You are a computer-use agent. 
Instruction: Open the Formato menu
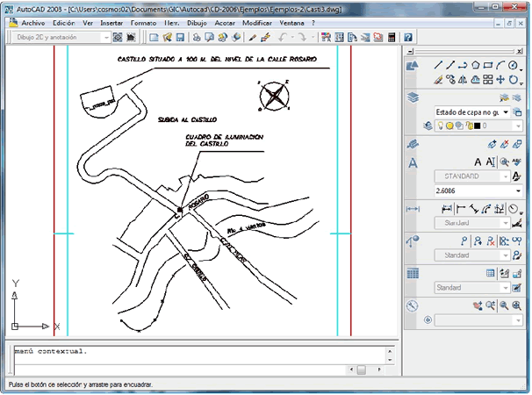pyautogui.click(x=143, y=21)
